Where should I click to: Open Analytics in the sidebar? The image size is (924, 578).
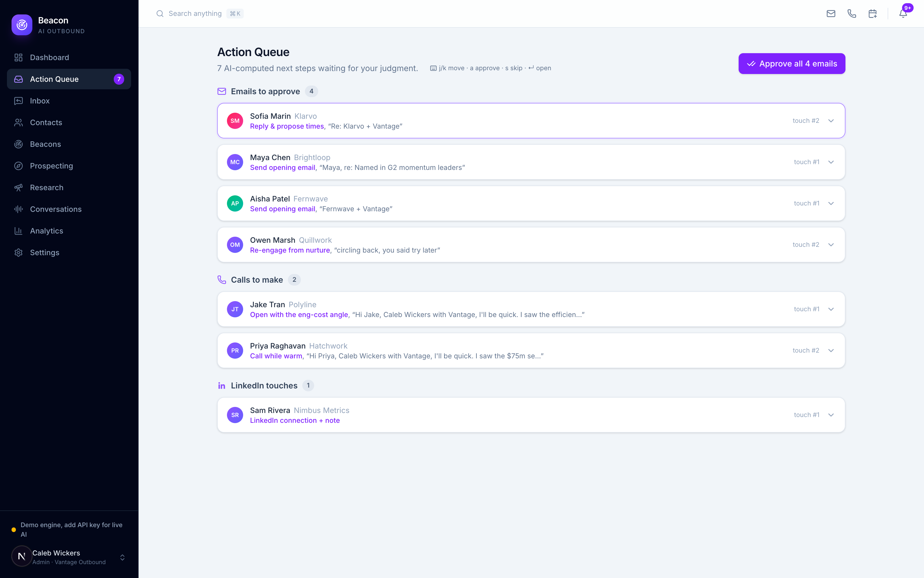[x=69, y=231]
